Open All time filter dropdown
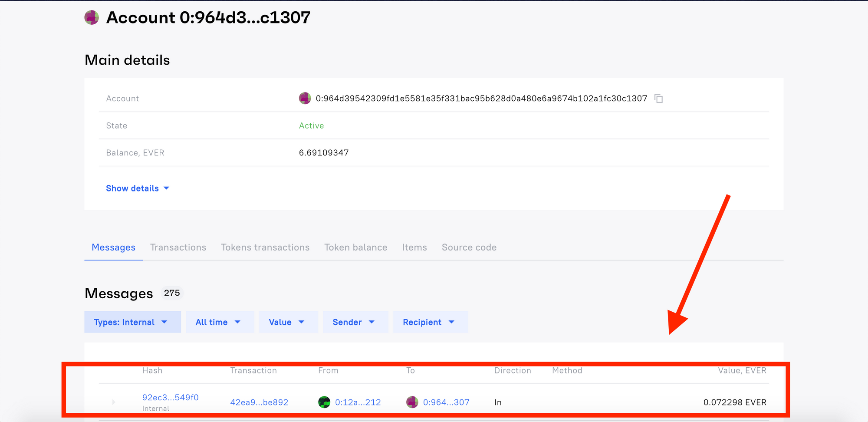868x422 pixels. 220,322
